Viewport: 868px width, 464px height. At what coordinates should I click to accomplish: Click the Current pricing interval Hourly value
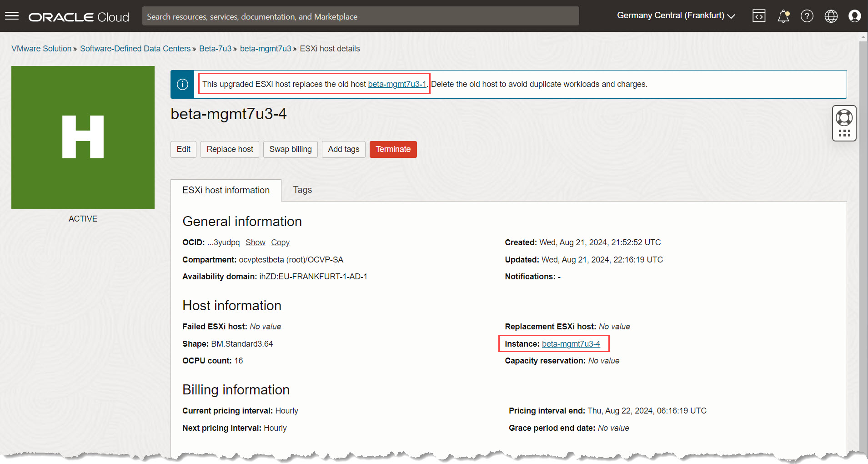click(287, 411)
